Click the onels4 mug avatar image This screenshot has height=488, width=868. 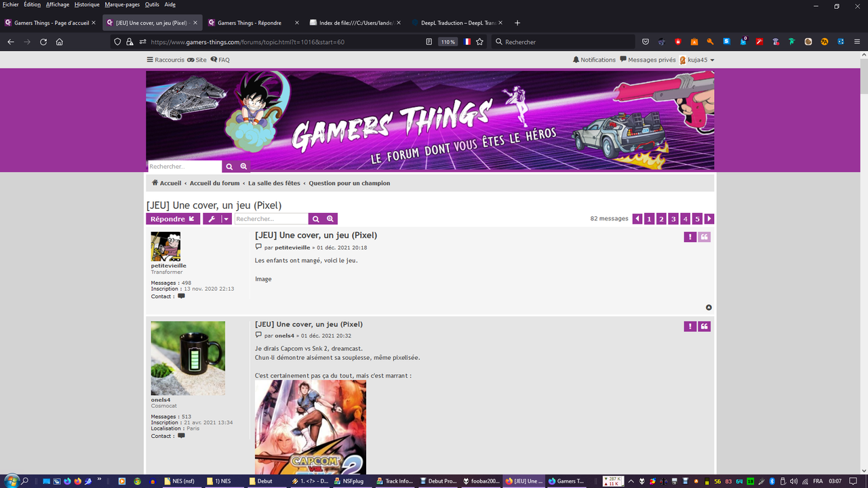tap(188, 359)
